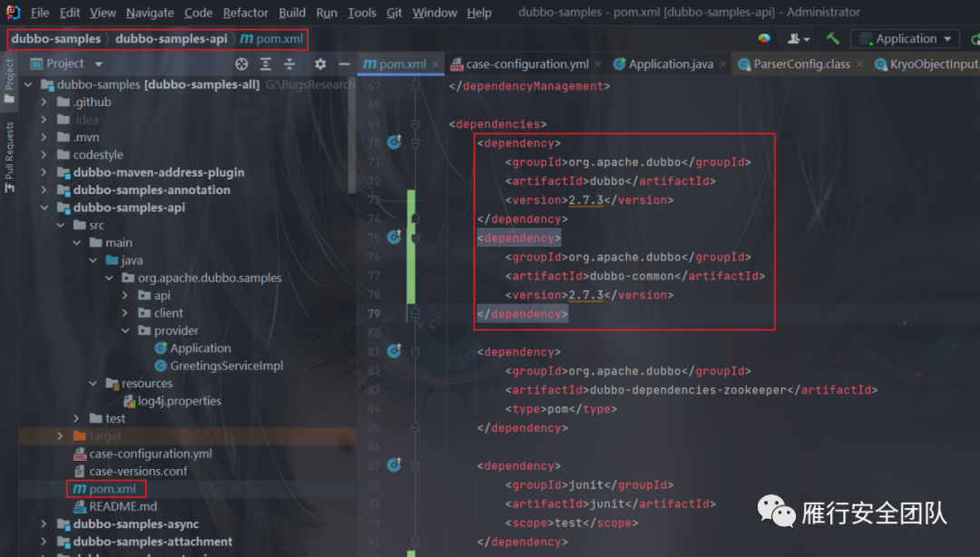Click the README.md file icon
The width and height of the screenshot is (980, 557).
tap(79, 506)
